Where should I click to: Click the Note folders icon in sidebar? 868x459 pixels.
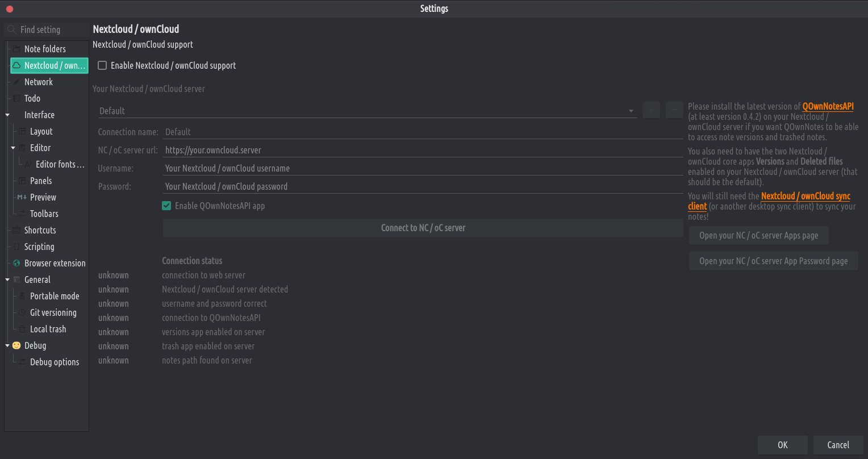tap(16, 49)
